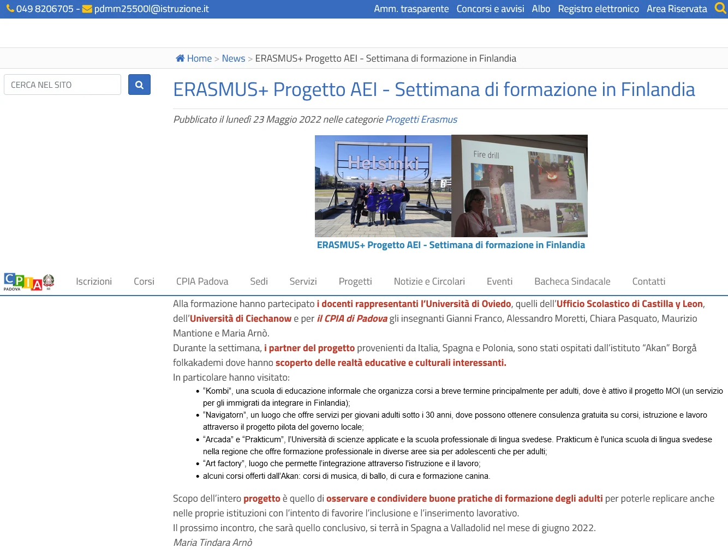Click 'Art factory' bullet list item
This screenshot has height=560, width=728.
tap(342, 463)
